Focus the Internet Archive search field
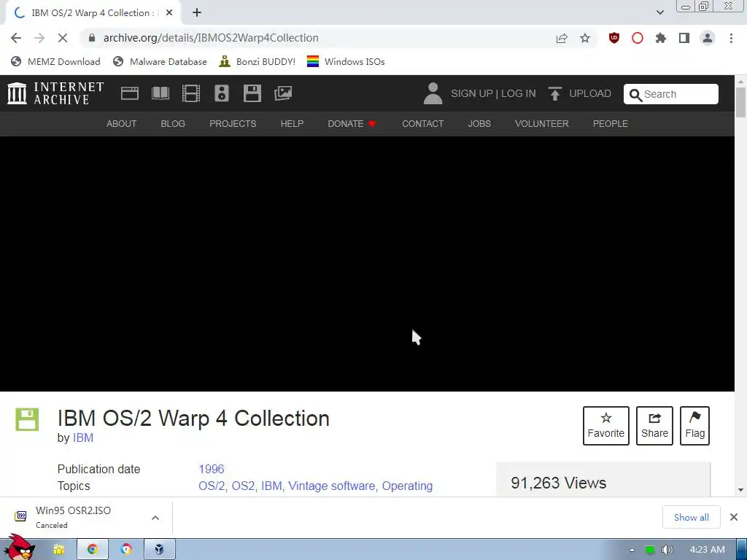This screenshot has width=747, height=560. coord(671,94)
